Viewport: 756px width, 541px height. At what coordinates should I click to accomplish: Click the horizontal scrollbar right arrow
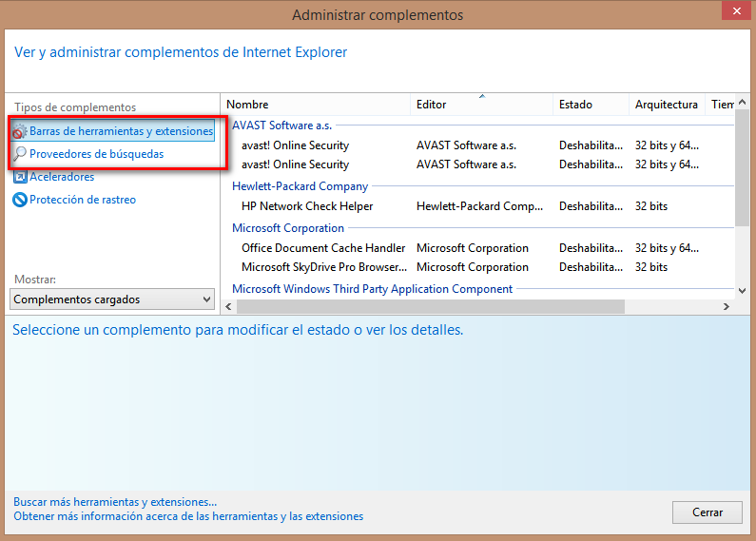727,307
